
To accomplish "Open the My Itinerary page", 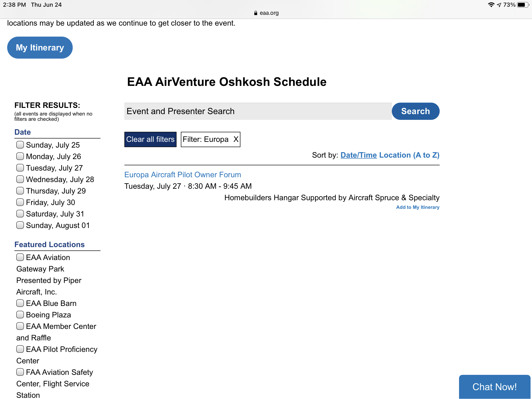I will (40, 48).
